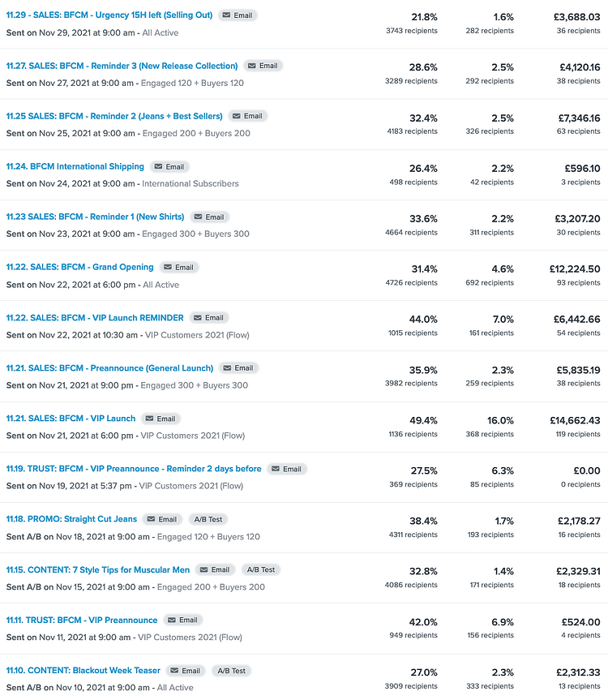The width and height of the screenshot is (608, 700).
Task: Click Email envelope icon for Urgency 15H left campaign
Action: 226,15
